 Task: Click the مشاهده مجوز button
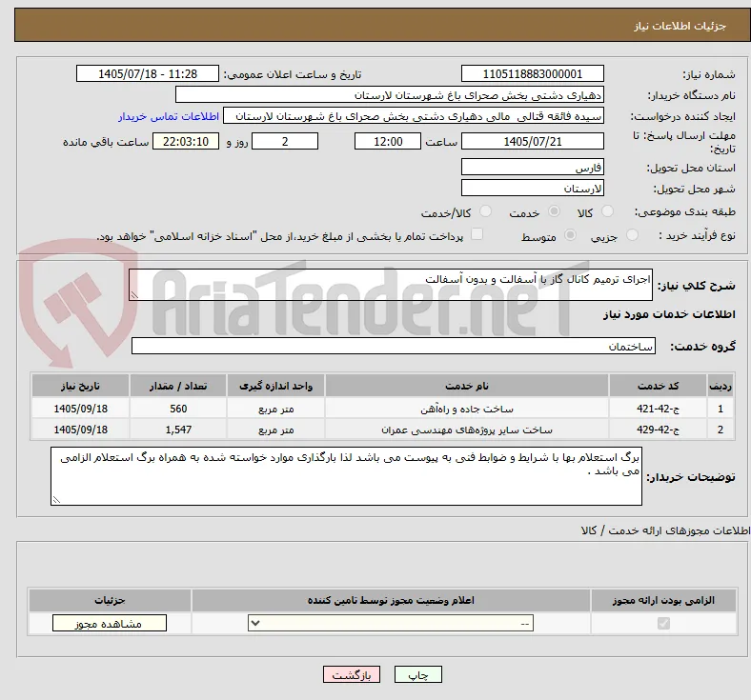(x=110, y=623)
